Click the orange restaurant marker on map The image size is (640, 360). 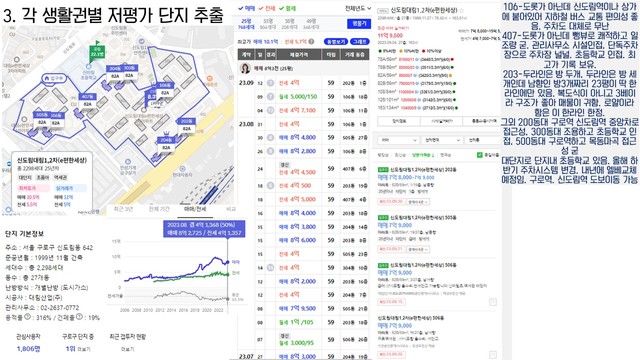[x=210, y=78]
